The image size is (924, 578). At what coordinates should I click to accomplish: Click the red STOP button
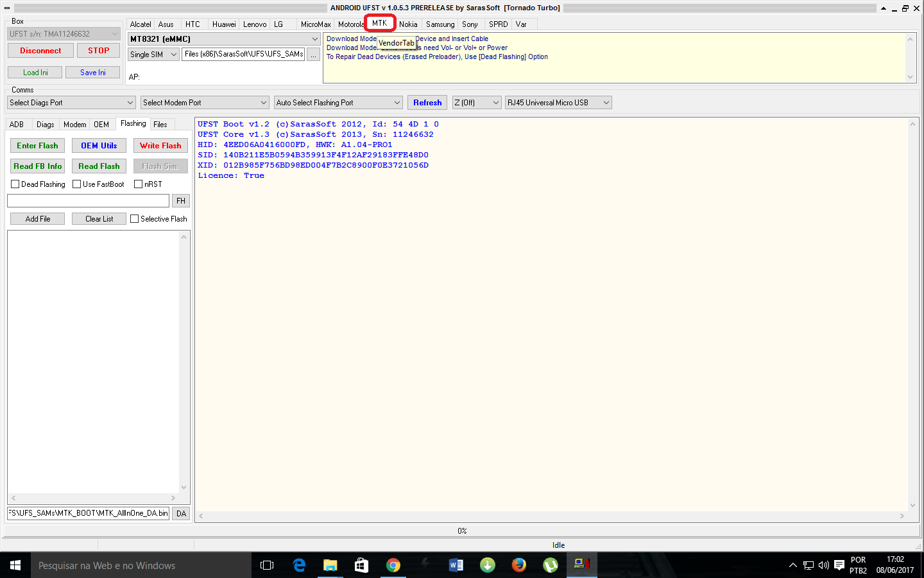click(99, 51)
